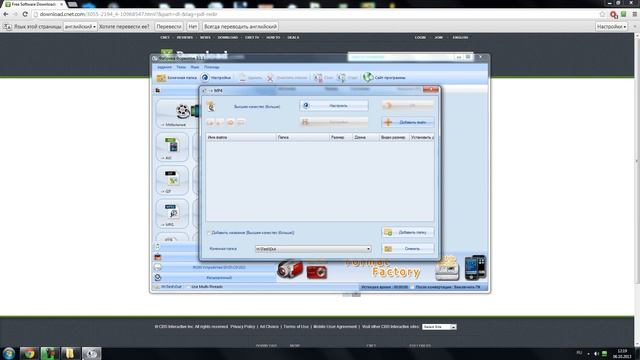Viewport: 640px width, 360px height.
Task: Open the 'Задание' menu in Format Factory
Action: pyautogui.click(x=164, y=67)
